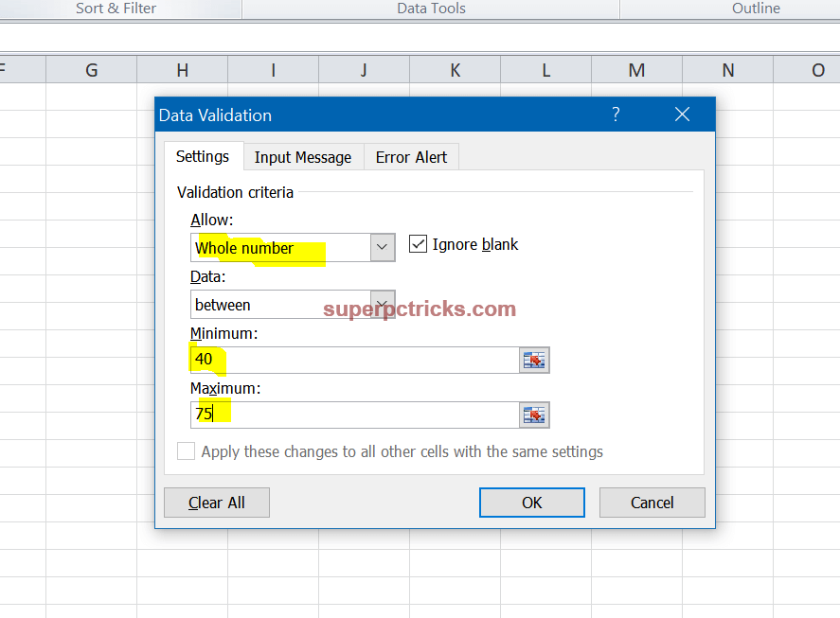Select the Settings tab
The height and width of the screenshot is (618, 840).
click(x=202, y=156)
